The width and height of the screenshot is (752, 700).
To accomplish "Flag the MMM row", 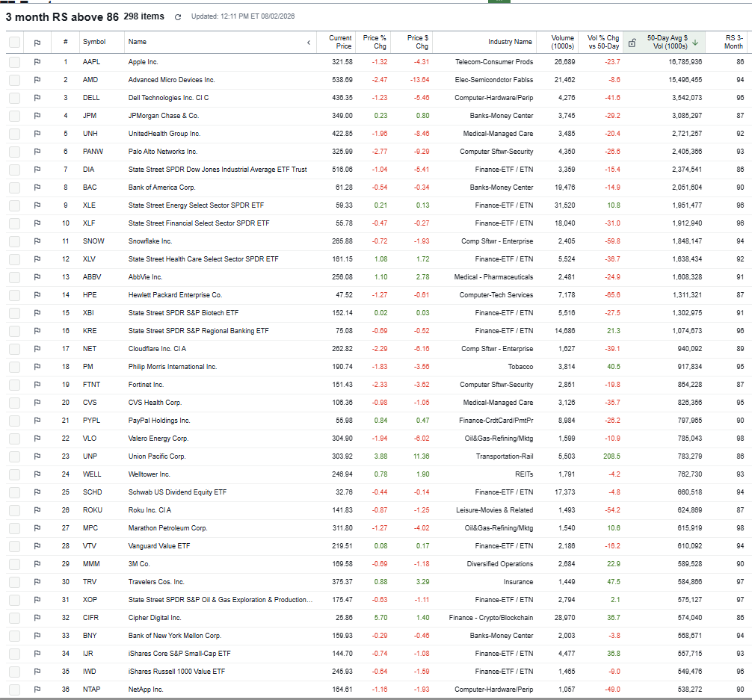I will click(x=37, y=564).
